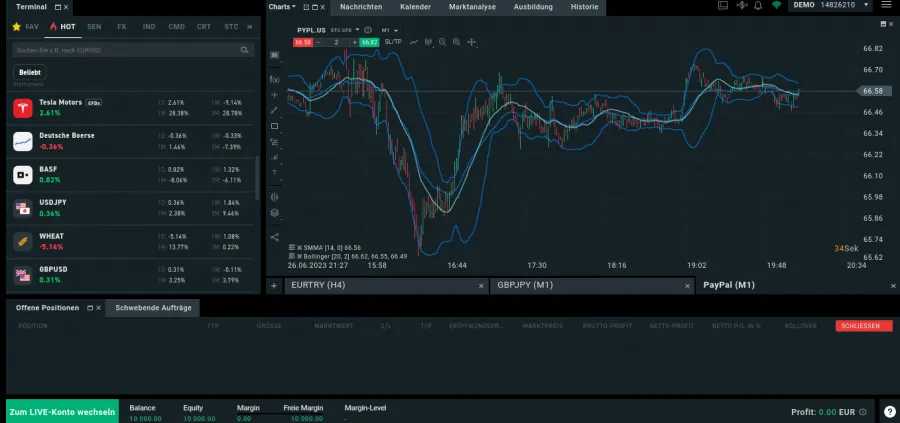Open the Marktanalyse tab
The width and height of the screenshot is (900, 423).
click(x=472, y=7)
